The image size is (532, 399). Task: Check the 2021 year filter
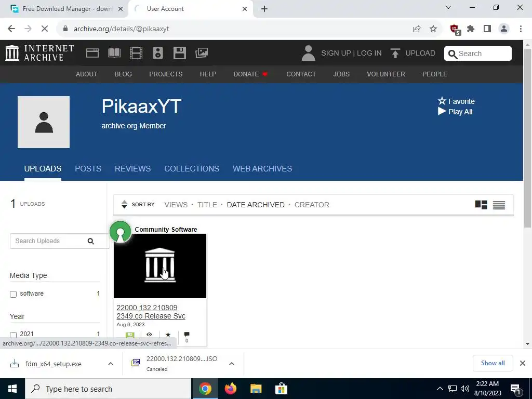[13, 335]
